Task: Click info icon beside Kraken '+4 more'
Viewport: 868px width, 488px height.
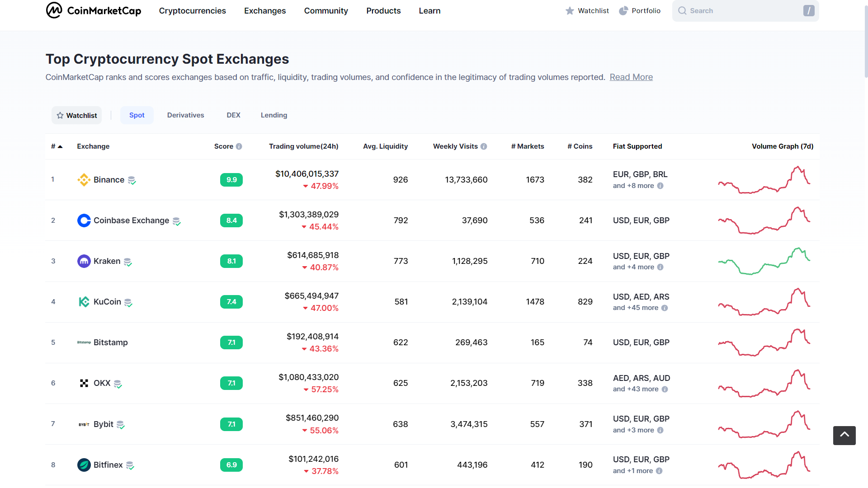Action: [660, 267]
